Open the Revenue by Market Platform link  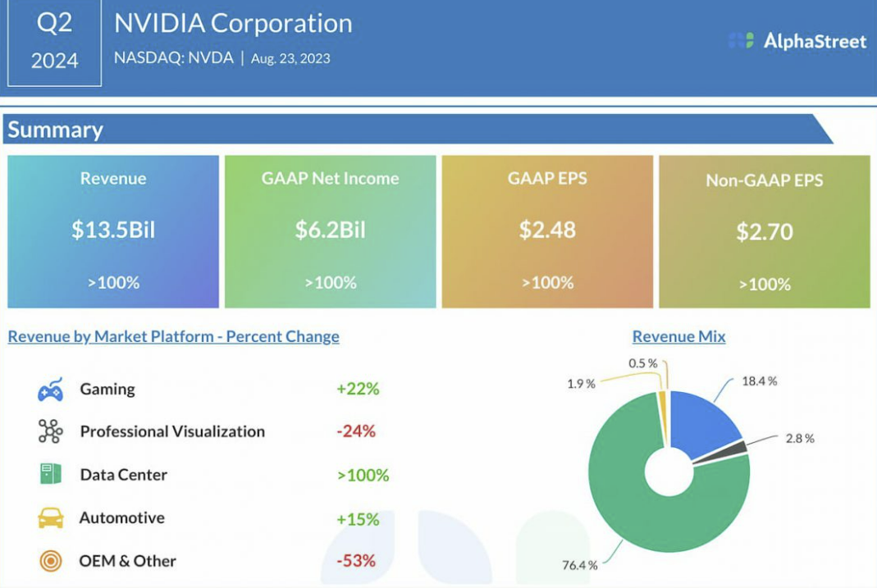tap(173, 336)
